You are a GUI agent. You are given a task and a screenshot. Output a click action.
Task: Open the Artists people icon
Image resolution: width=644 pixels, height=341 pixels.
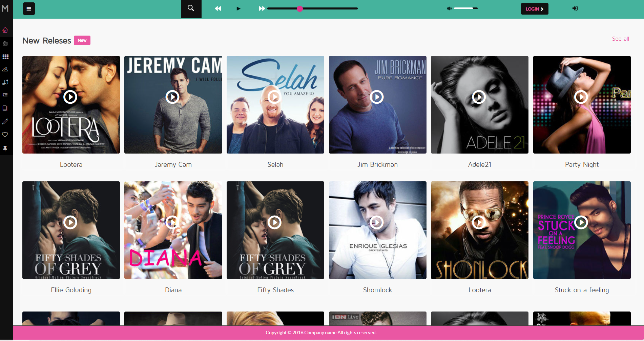click(5, 69)
